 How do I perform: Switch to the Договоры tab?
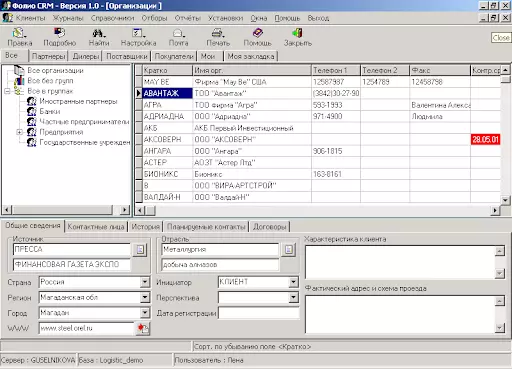[269, 227]
